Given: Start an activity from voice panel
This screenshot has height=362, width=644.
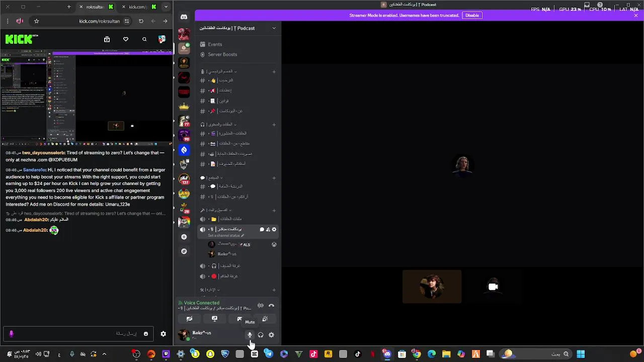Looking at the screenshot, I should pyautogui.click(x=239, y=319).
